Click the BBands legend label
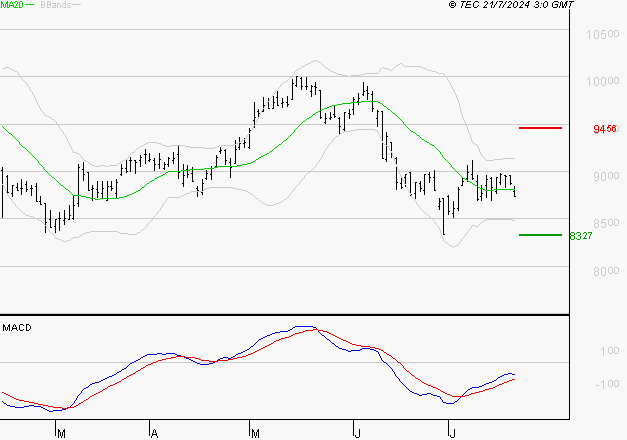Image resolution: width=627 pixels, height=440 pixels. click(x=56, y=5)
